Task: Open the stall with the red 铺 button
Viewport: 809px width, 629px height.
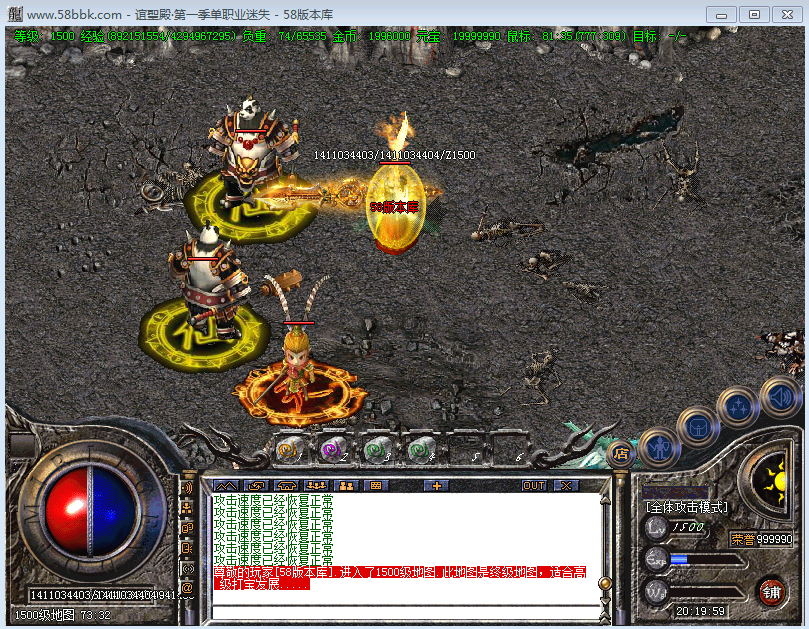Action: click(x=772, y=592)
